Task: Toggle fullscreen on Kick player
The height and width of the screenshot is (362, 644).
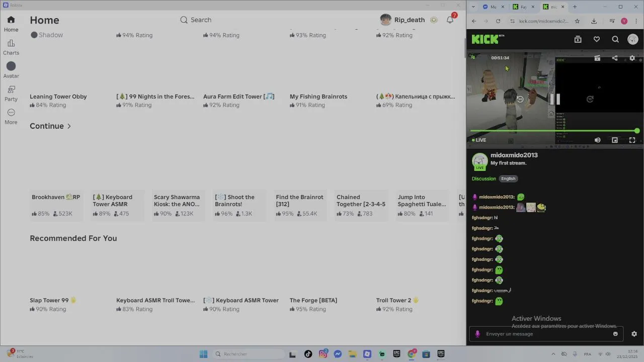Action: [632, 140]
